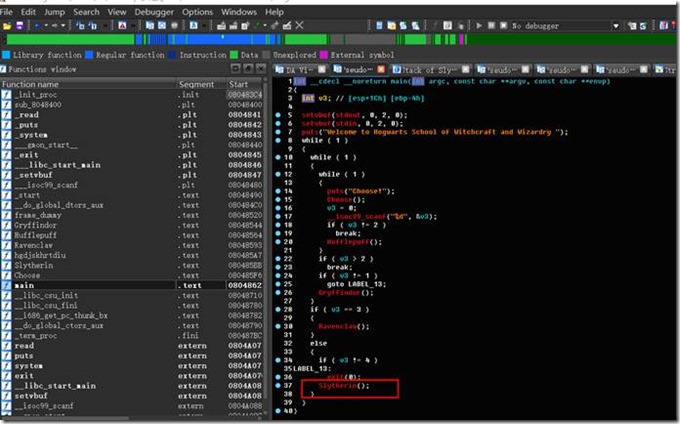680x424 pixels.
Task: Open the Debugger menu
Action: pyautogui.click(x=154, y=12)
